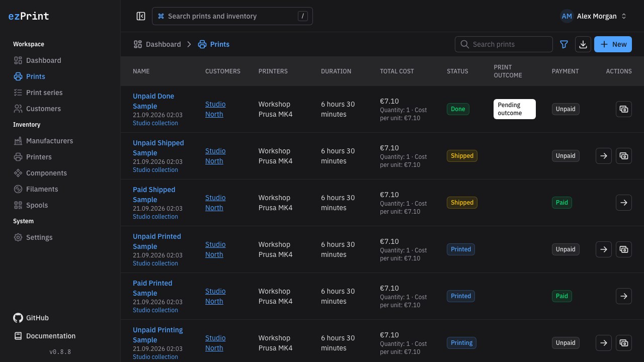Click the Search prints field
Viewport: 644px width, 362px height.
pyautogui.click(x=504, y=44)
